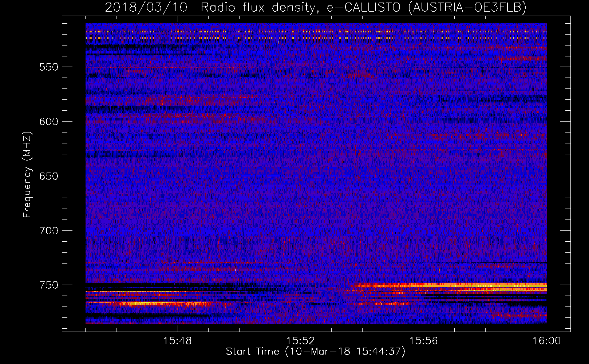Select the 650 frequency tick label
Screen dimensions: 589x364
pyautogui.click(x=49, y=177)
